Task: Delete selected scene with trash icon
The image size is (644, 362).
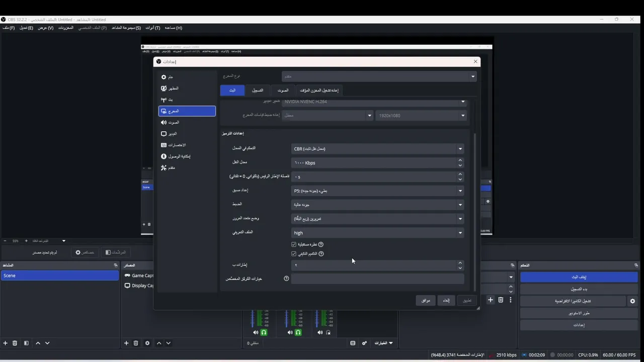Action: [x=15, y=343]
